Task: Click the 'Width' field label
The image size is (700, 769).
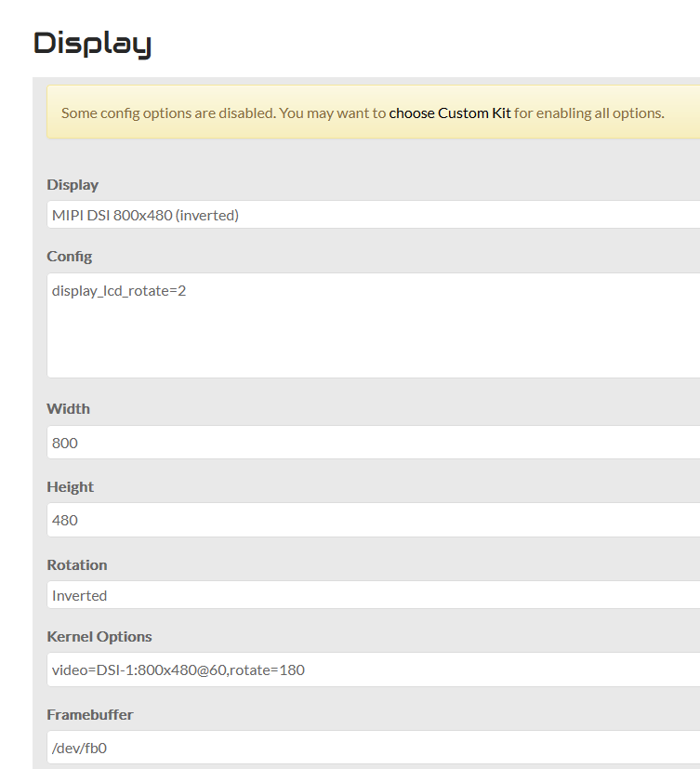Action: 69,409
